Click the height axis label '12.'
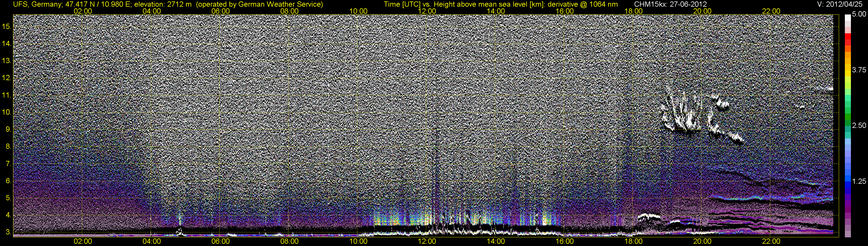The height and width of the screenshot is (246, 868). point(6,78)
